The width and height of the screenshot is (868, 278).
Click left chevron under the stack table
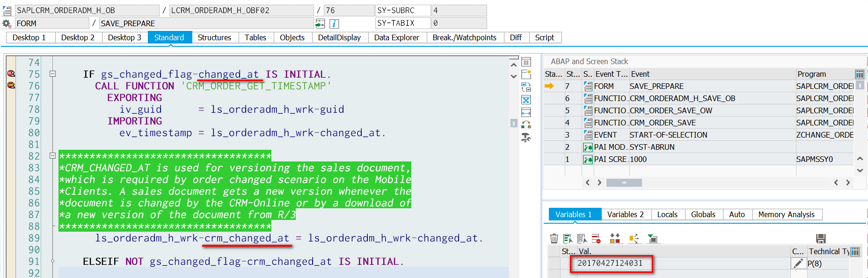[588, 183]
